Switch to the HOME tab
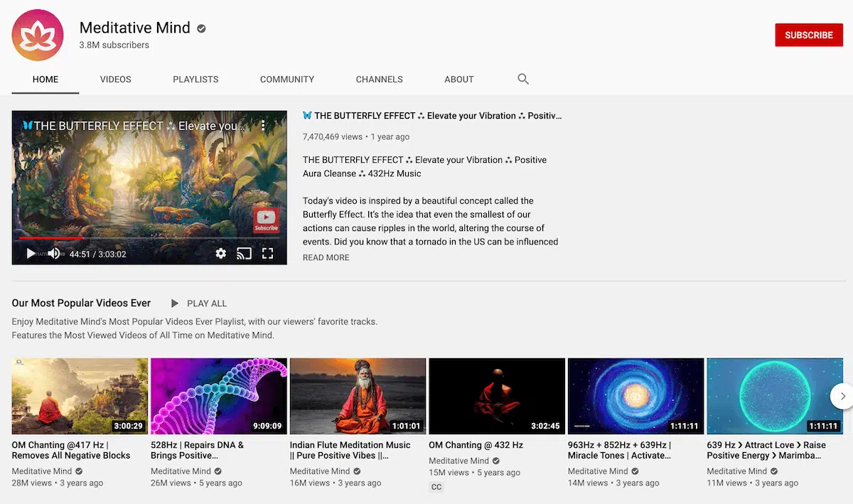 (x=45, y=80)
